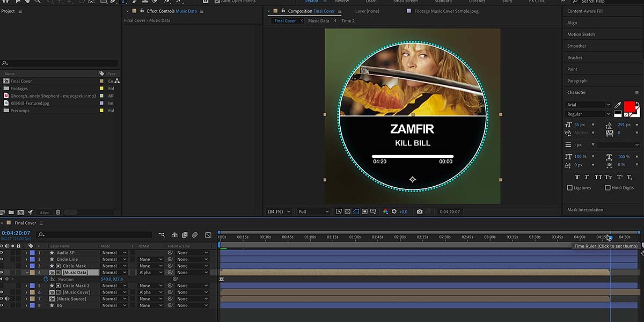Viewport: 644px width, 322px height.
Task: Open the Graph Editor in timeline
Action: (x=208, y=235)
